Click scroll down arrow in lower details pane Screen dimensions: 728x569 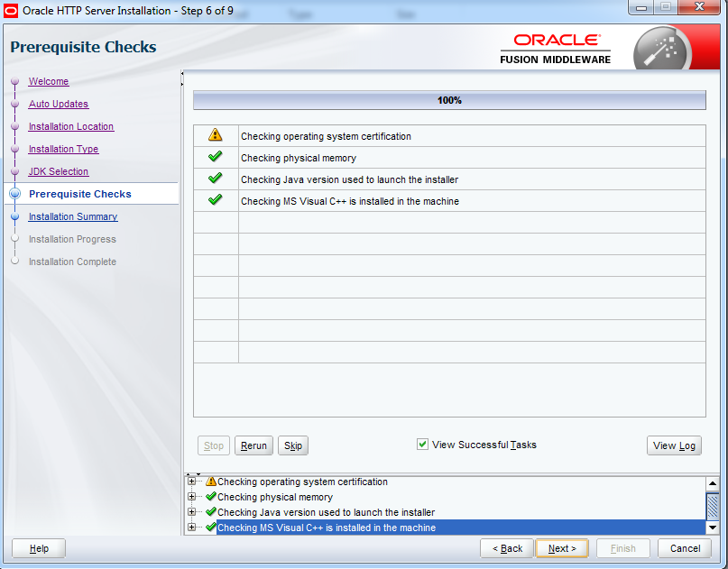pos(713,528)
